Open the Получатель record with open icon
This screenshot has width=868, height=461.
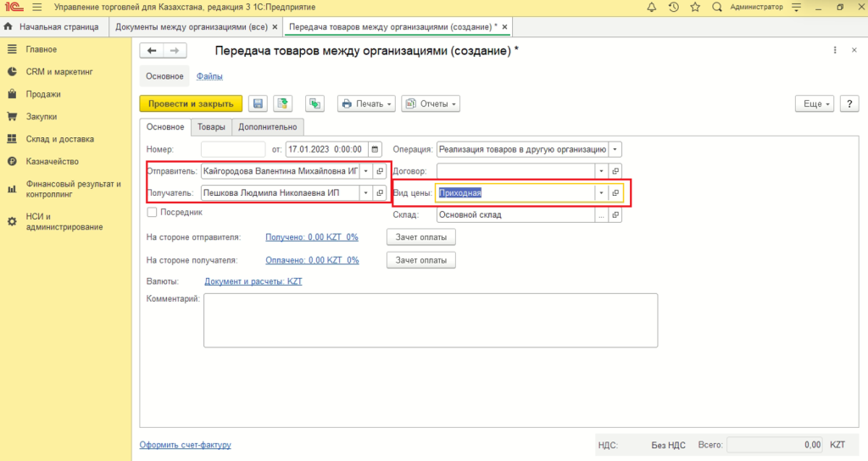380,192
